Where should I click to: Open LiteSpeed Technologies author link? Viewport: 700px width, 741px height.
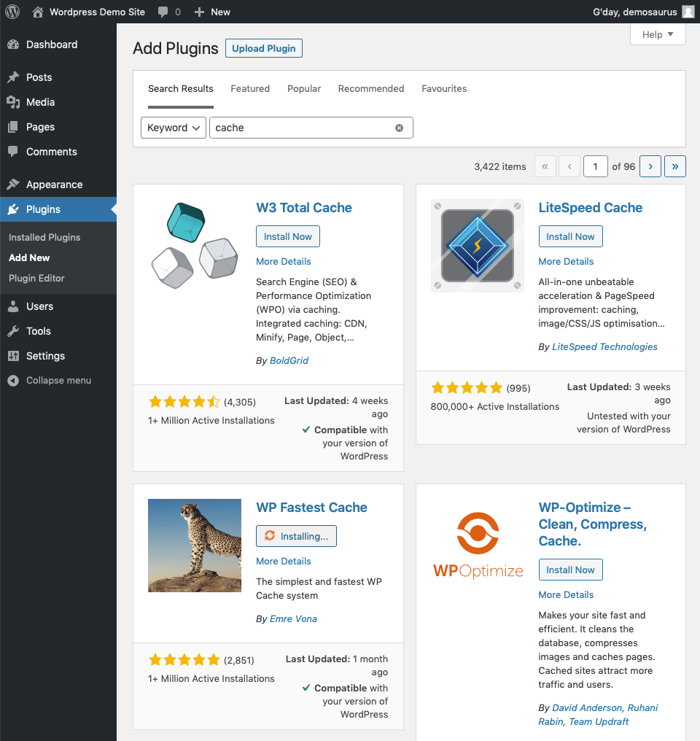(604, 347)
